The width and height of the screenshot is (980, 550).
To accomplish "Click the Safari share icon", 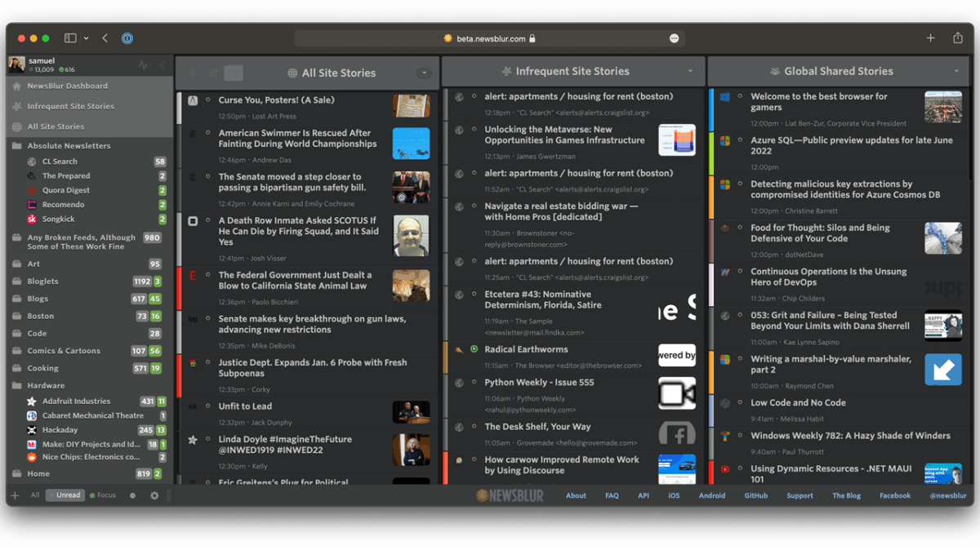I will pos(957,38).
